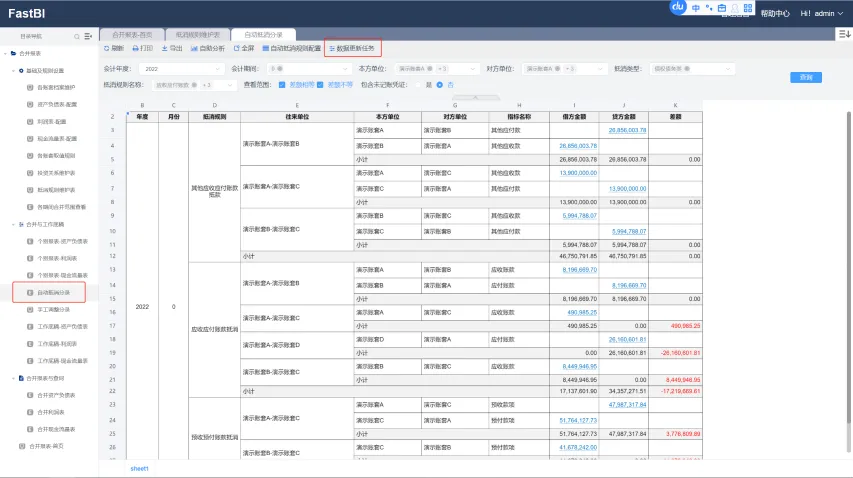The height and width of the screenshot is (478, 853).
Task: Open 工作底稿-利润表 in the sidebar tree
Action: click(x=57, y=344)
